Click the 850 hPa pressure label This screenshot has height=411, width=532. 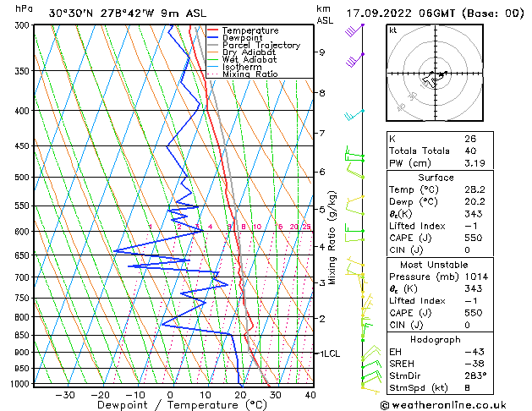(24, 335)
